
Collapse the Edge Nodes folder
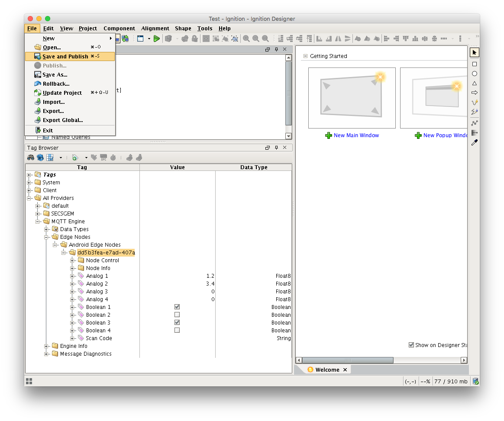click(46, 237)
